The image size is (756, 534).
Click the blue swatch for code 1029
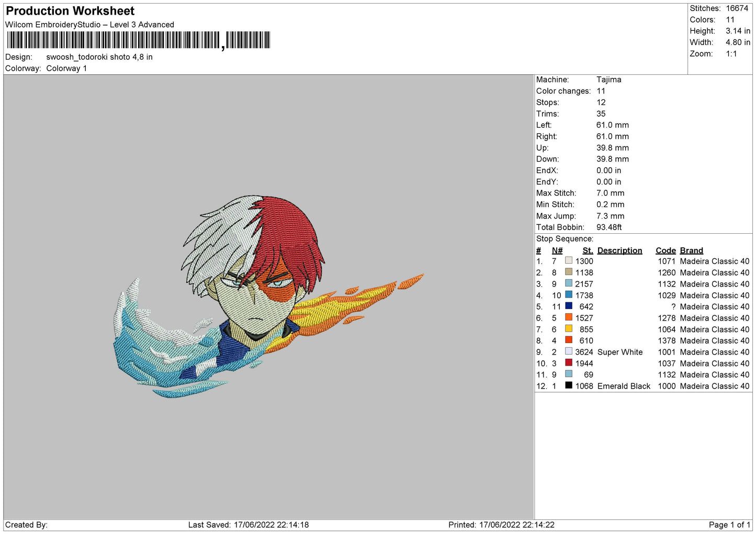click(569, 294)
